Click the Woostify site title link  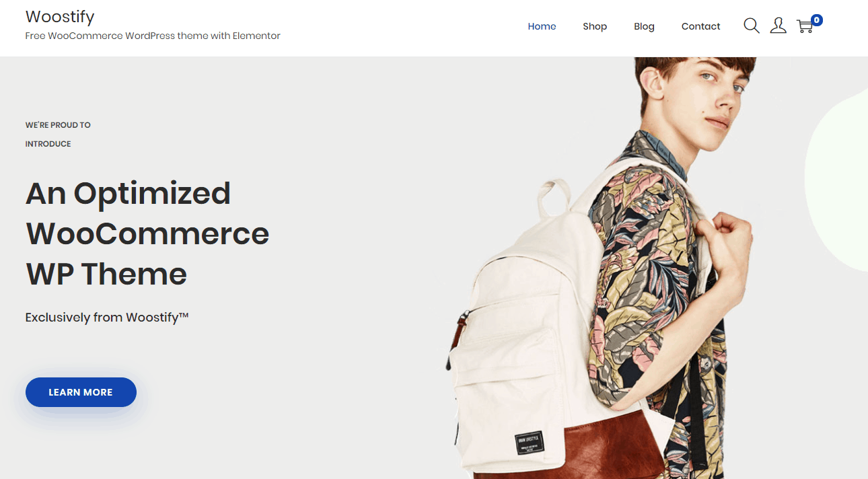click(60, 16)
